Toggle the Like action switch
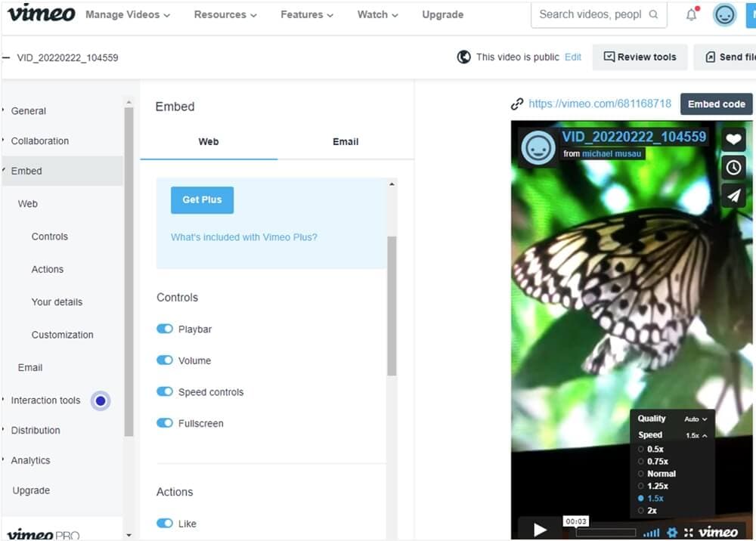 click(x=164, y=523)
